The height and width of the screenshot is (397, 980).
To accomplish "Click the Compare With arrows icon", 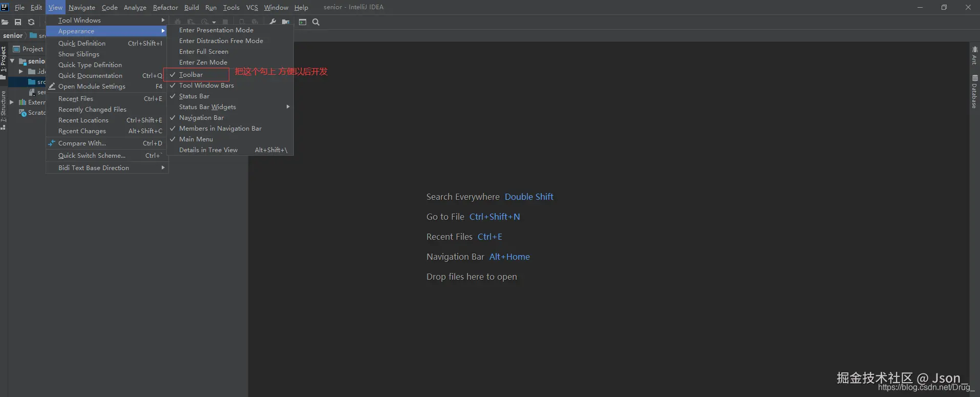I will point(52,143).
